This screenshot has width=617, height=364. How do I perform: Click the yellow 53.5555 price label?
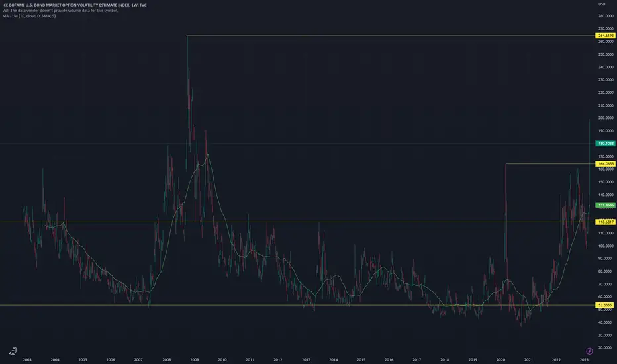[x=605, y=305]
